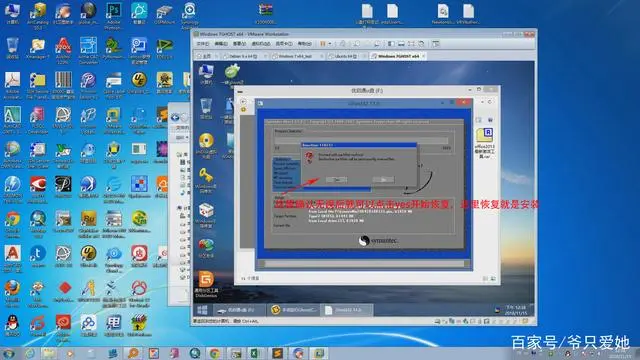This screenshot has height=360, width=640.
Task: Open the red diamond desktop shortcut
Action: pos(64,288)
